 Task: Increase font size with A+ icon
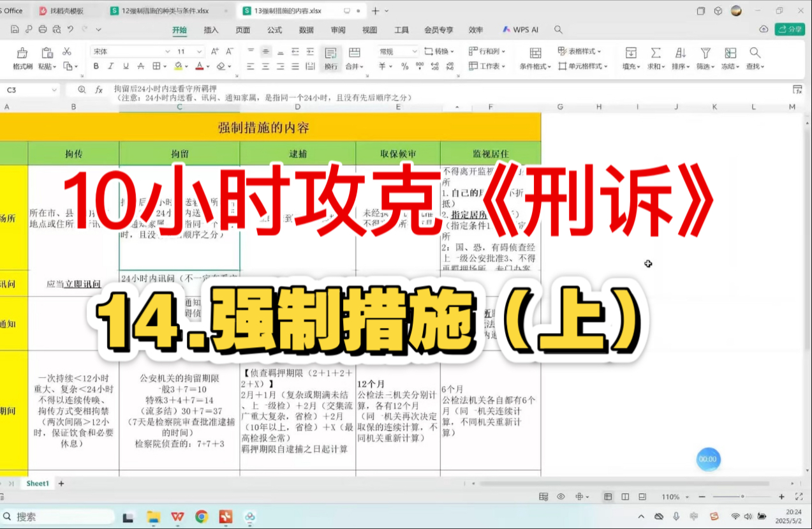pyautogui.click(x=215, y=52)
